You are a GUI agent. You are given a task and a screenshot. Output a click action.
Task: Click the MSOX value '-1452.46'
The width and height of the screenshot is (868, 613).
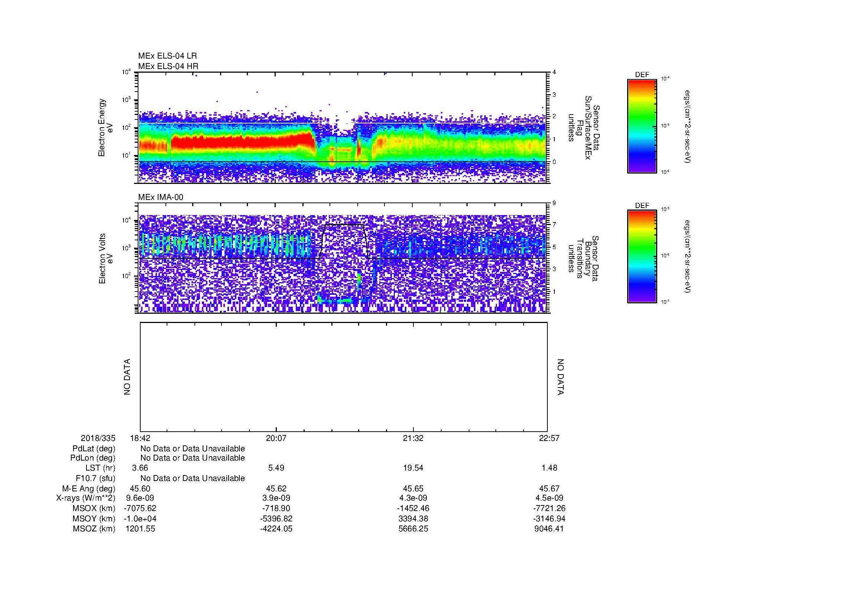(413, 508)
